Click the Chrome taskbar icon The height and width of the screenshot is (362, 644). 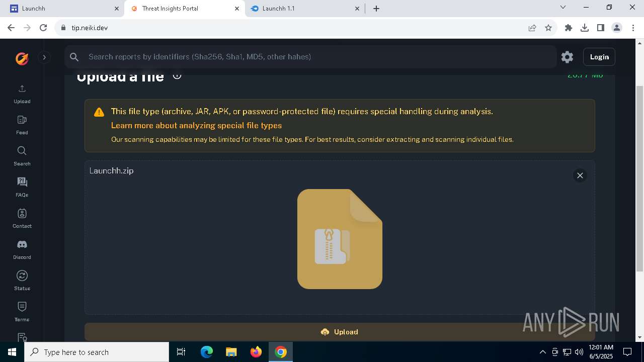(x=281, y=352)
